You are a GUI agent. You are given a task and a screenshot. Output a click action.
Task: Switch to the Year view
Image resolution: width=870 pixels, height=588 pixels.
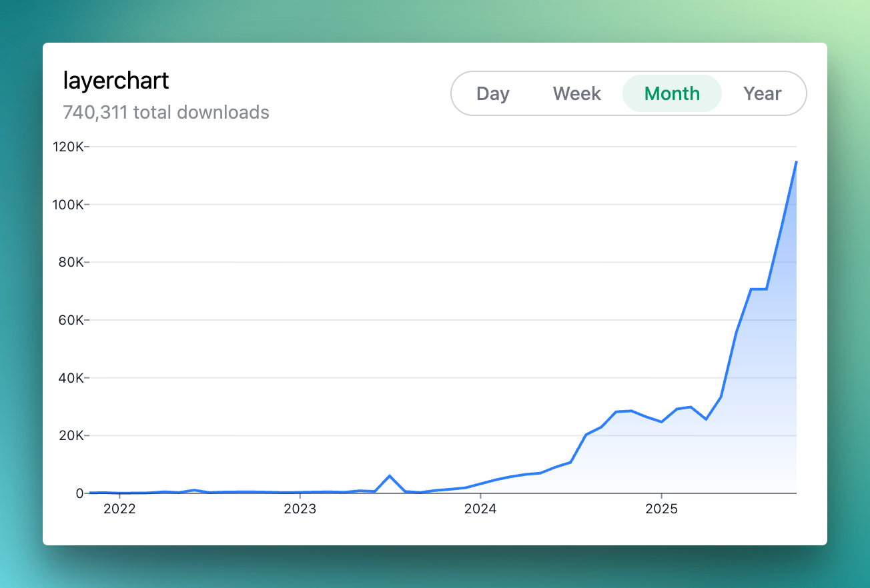(x=762, y=94)
